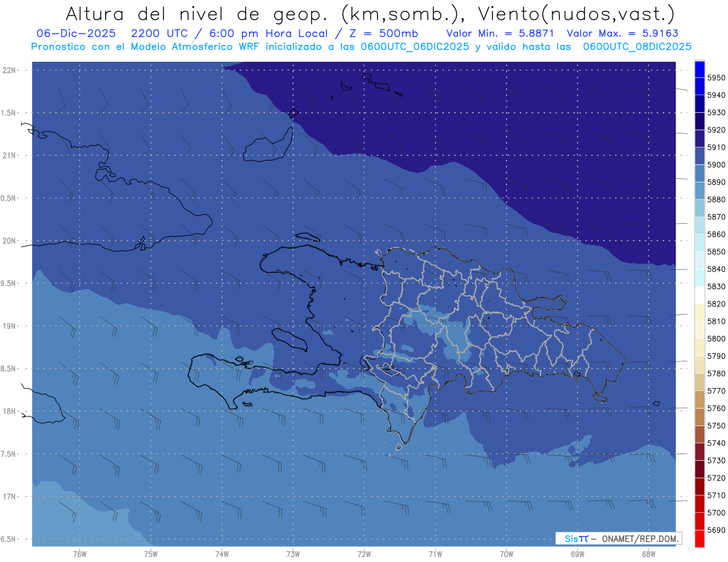Click the 71W longitude label
This screenshot has height=562, width=728.
[435, 554]
